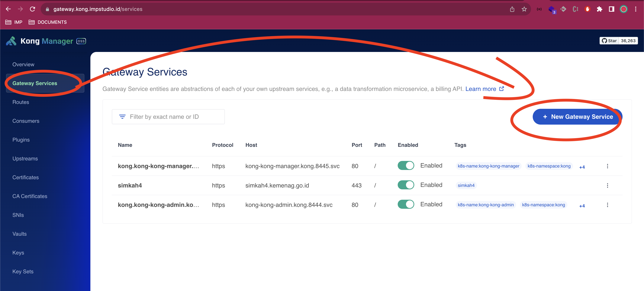The width and height of the screenshot is (644, 291).
Task: Open actions menu for simkah4 row
Action: coord(607,186)
